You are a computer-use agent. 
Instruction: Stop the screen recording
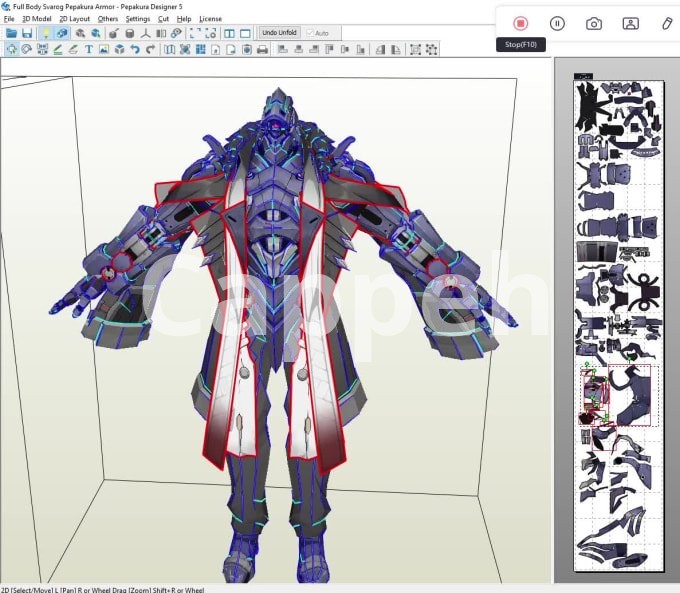coord(520,23)
